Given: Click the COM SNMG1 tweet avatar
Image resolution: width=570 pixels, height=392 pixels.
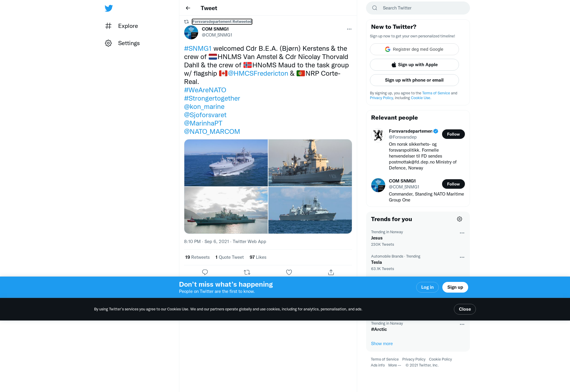Looking at the screenshot, I should pos(191,32).
